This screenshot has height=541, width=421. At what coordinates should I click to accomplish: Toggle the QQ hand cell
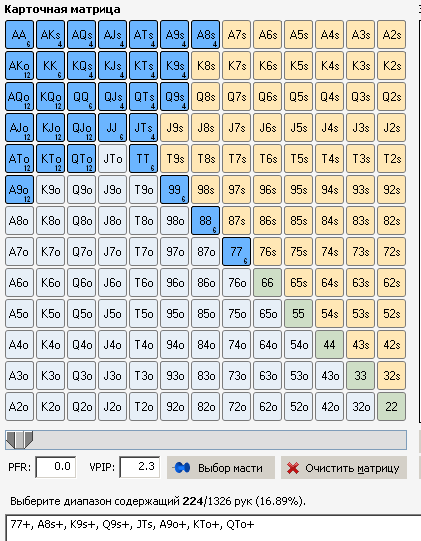(x=81, y=97)
